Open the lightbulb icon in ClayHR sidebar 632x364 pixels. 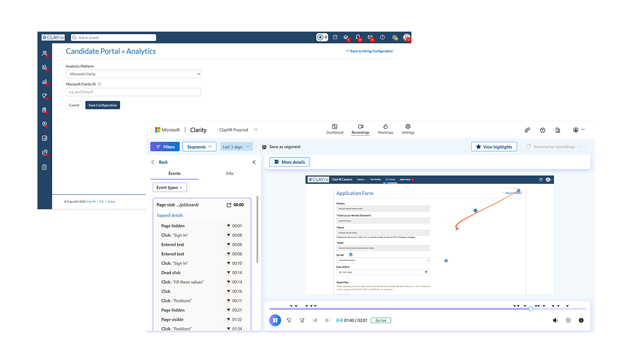44,96
